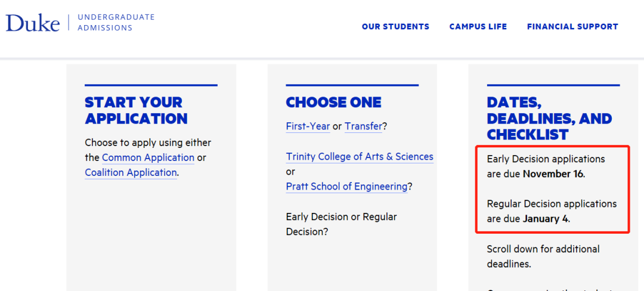Open the Coalition Application link
644x291 pixels.
(x=131, y=172)
